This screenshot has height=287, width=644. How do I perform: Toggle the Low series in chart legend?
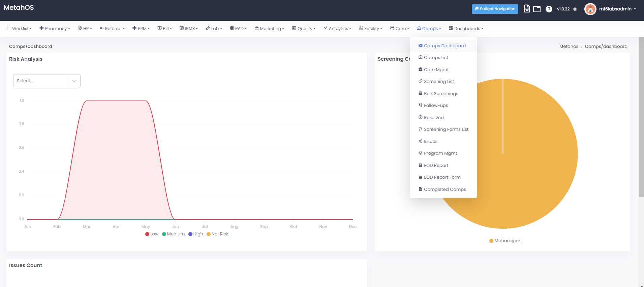(152, 234)
